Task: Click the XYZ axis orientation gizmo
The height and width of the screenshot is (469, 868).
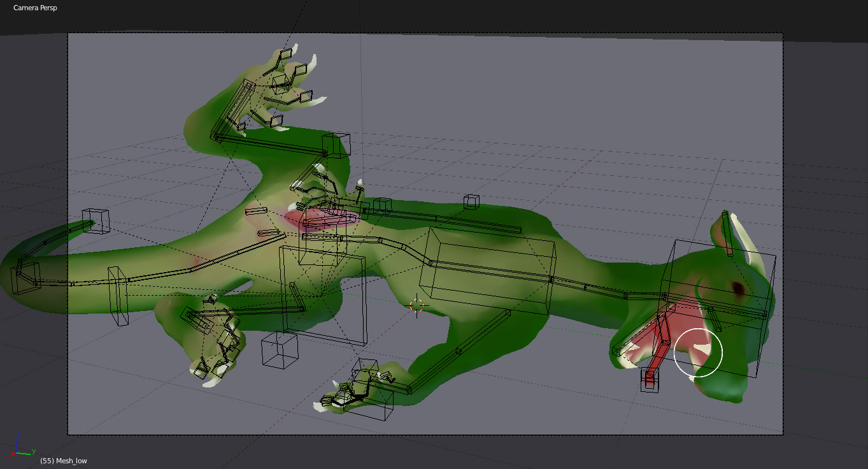Action: pos(21,446)
